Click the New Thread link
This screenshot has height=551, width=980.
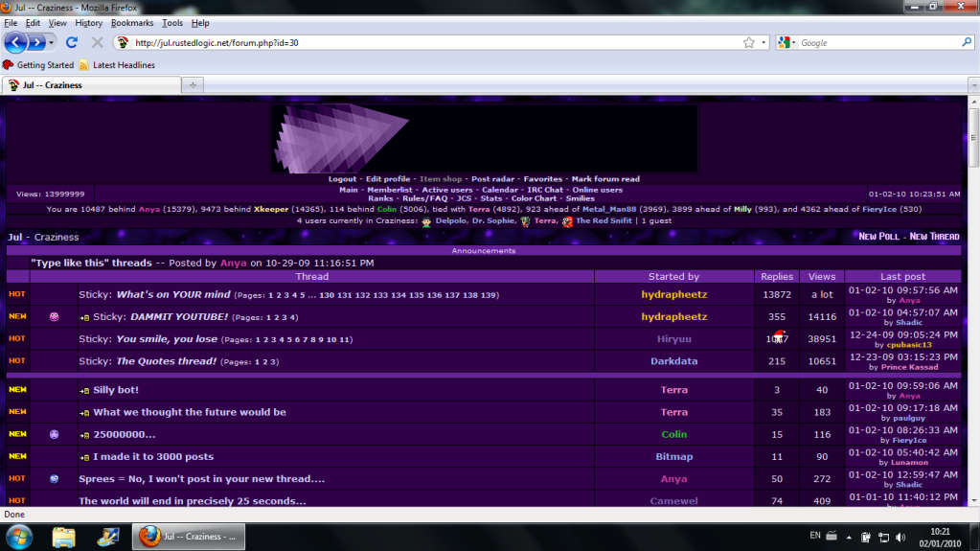click(x=934, y=237)
